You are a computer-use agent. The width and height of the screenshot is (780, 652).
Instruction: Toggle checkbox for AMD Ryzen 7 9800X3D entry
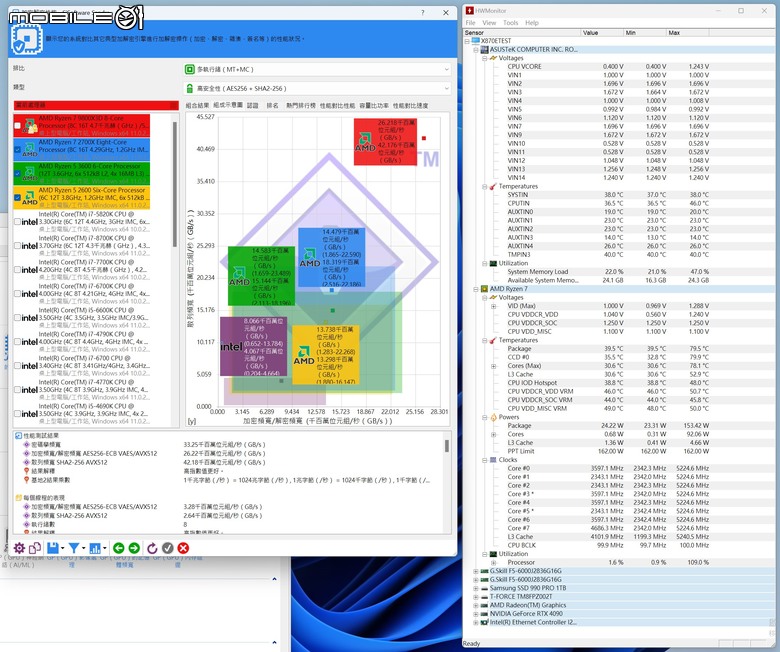(18, 126)
